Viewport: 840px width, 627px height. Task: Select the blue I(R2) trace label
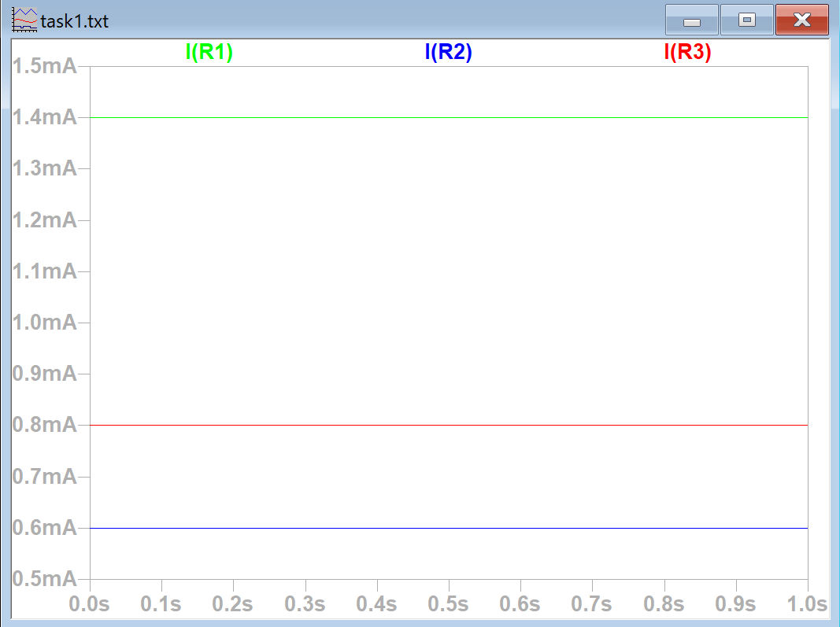(448, 53)
